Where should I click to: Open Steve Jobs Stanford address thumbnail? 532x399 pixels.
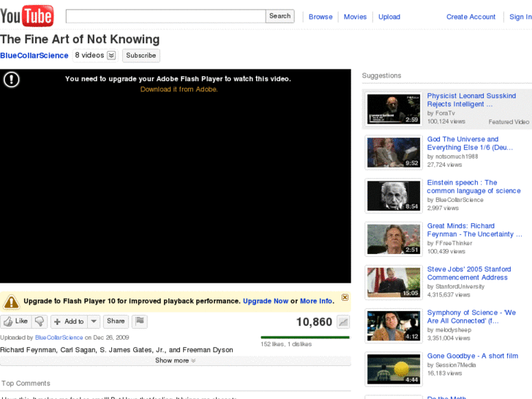click(x=394, y=282)
